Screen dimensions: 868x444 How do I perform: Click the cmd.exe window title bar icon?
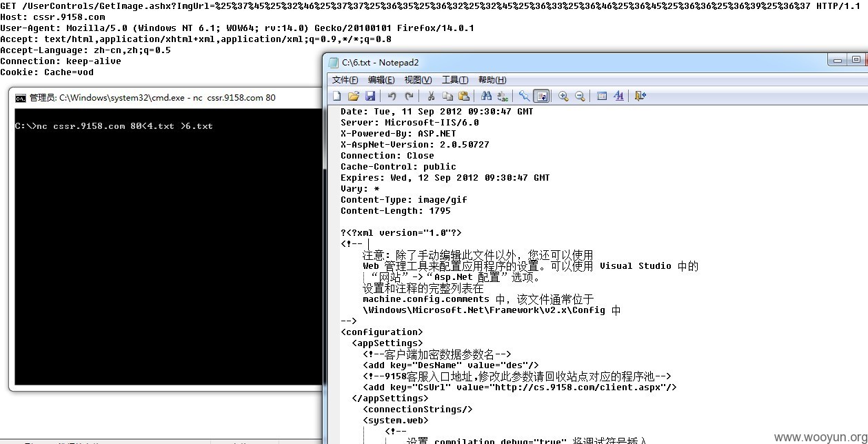point(21,98)
